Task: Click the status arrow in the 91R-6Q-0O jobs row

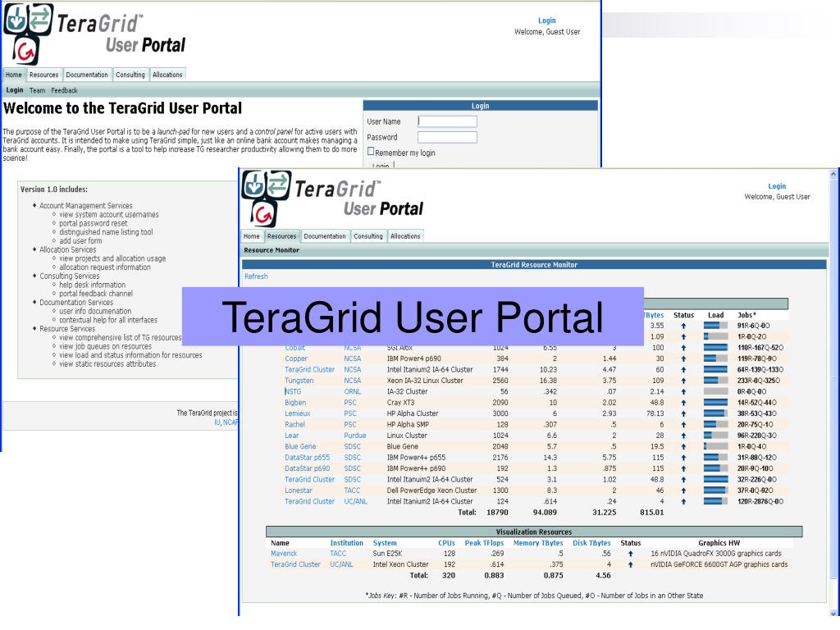Action: point(683,326)
